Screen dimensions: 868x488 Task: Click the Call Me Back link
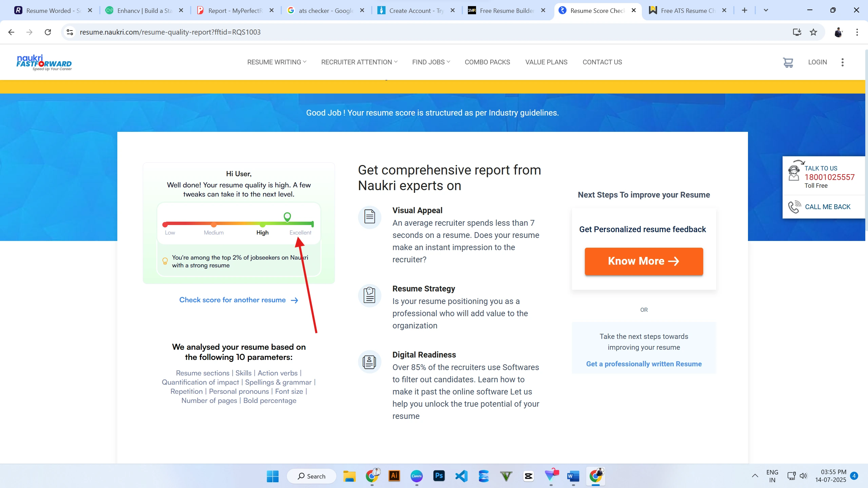828,207
